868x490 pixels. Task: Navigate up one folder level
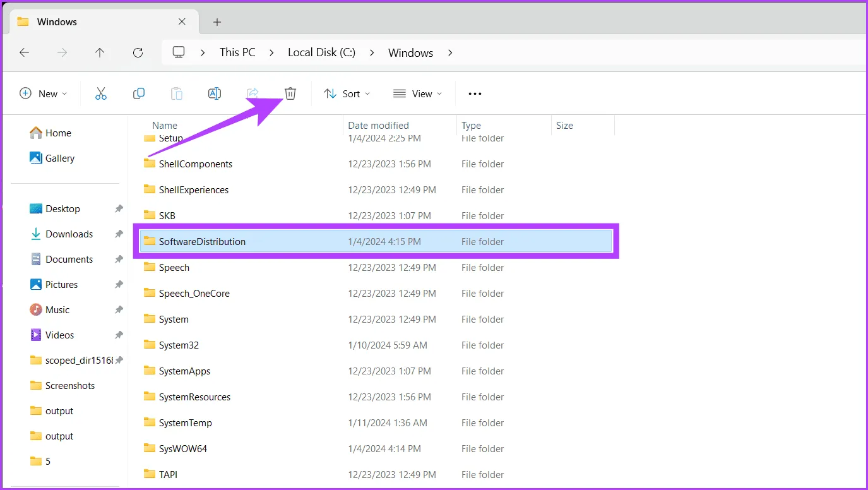point(100,52)
